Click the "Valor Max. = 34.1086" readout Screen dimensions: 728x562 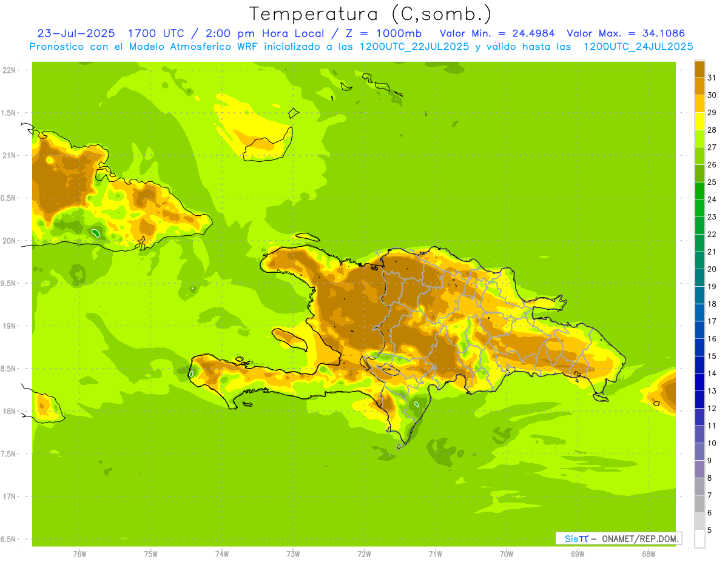pyautogui.click(x=627, y=33)
